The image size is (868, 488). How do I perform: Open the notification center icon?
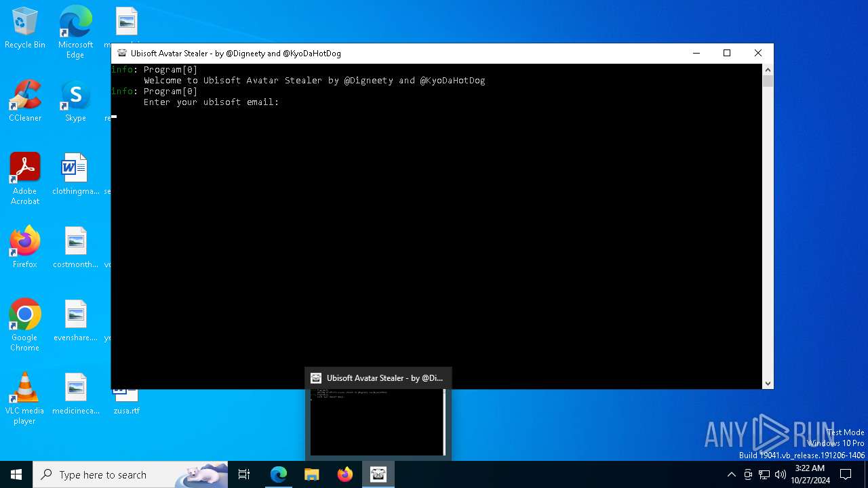click(x=846, y=474)
